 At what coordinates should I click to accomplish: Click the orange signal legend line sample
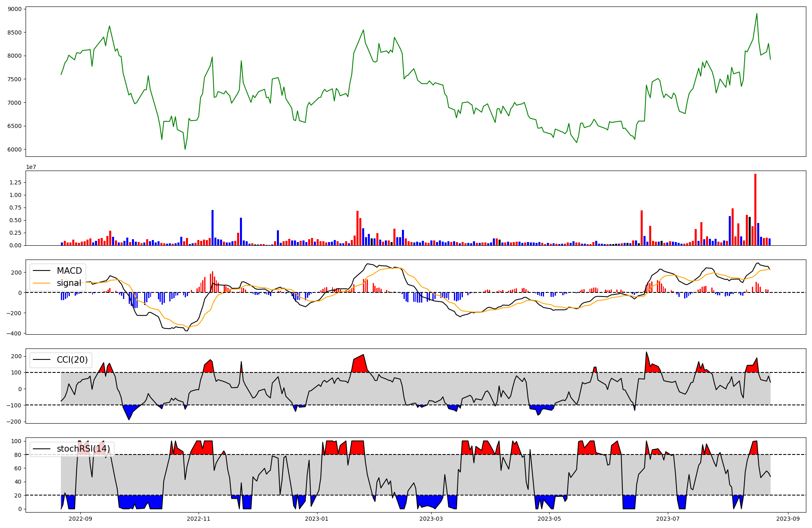(41, 283)
